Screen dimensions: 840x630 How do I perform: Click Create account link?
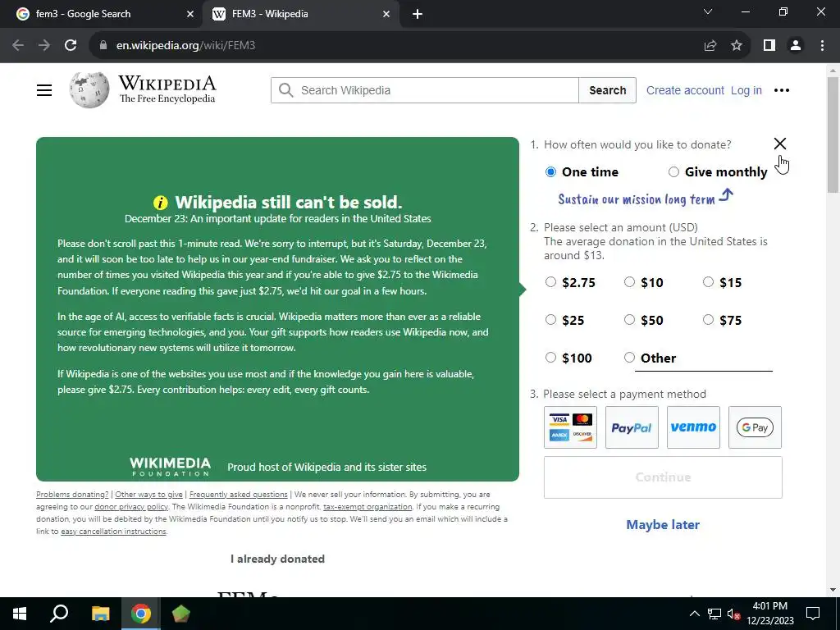(x=685, y=90)
